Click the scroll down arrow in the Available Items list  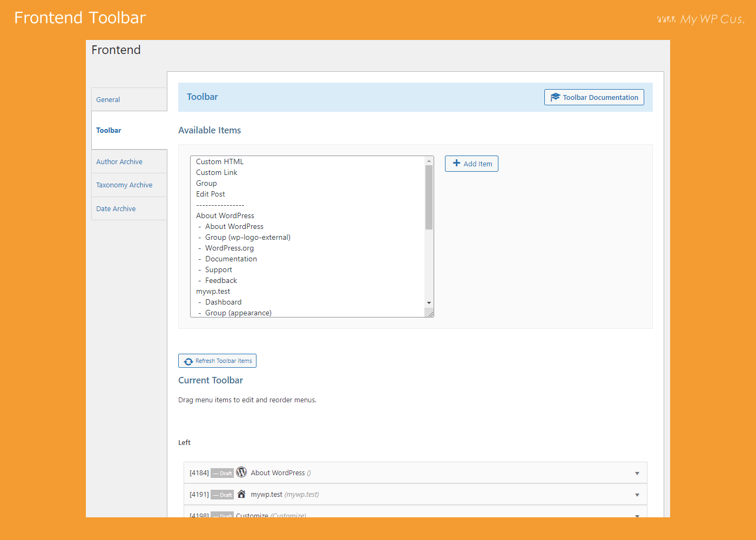tap(429, 303)
